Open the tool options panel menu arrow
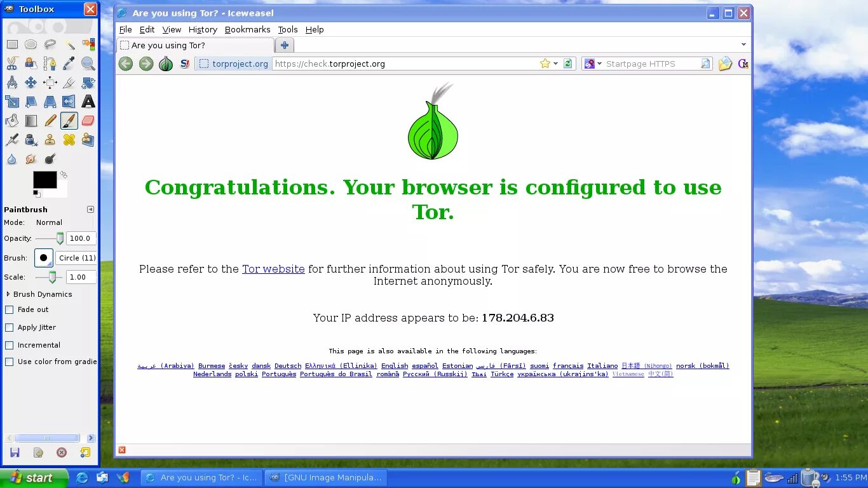The width and height of the screenshot is (868, 488). [90, 209]
